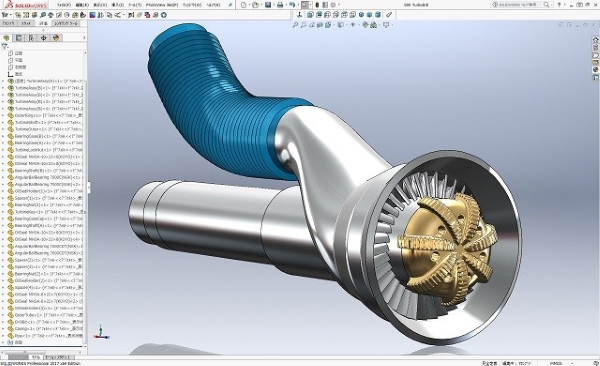This screenshot has width=600, height=366.
Task: Open the Undo dropdown arrow
Action: pos(298,5)
